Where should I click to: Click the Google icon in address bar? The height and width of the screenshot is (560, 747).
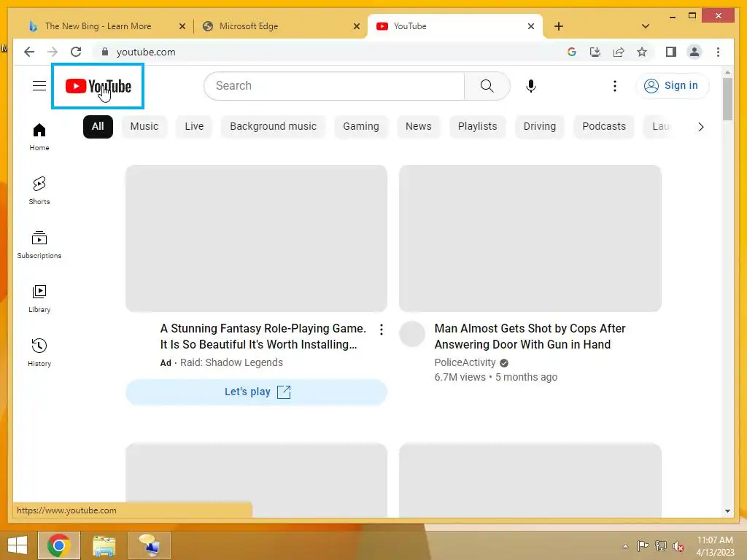point(572,52)
